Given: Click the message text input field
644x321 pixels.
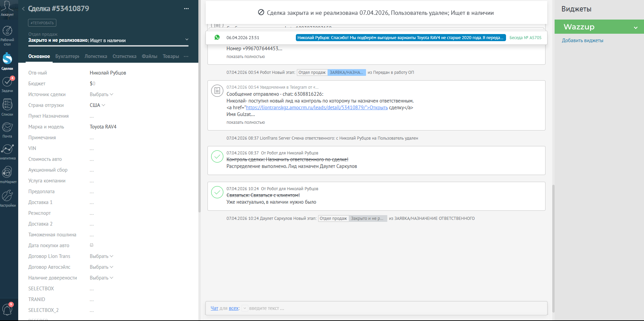Looking at the screenshot, I should [396, 308].
